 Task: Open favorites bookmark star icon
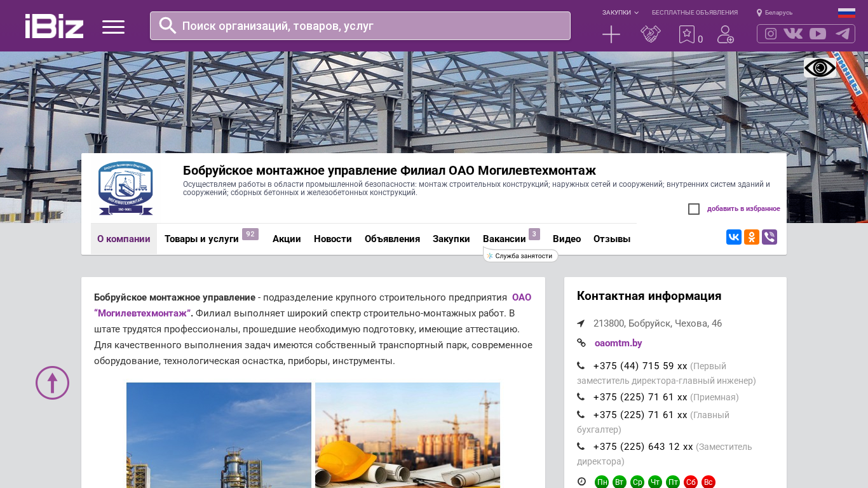pyautogui.click(x=687, y=34)
